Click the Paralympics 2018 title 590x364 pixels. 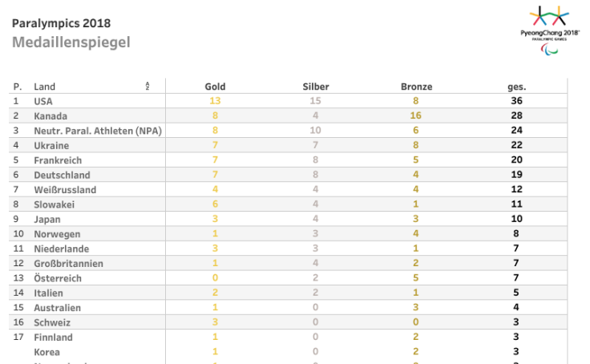click(61, 23)
